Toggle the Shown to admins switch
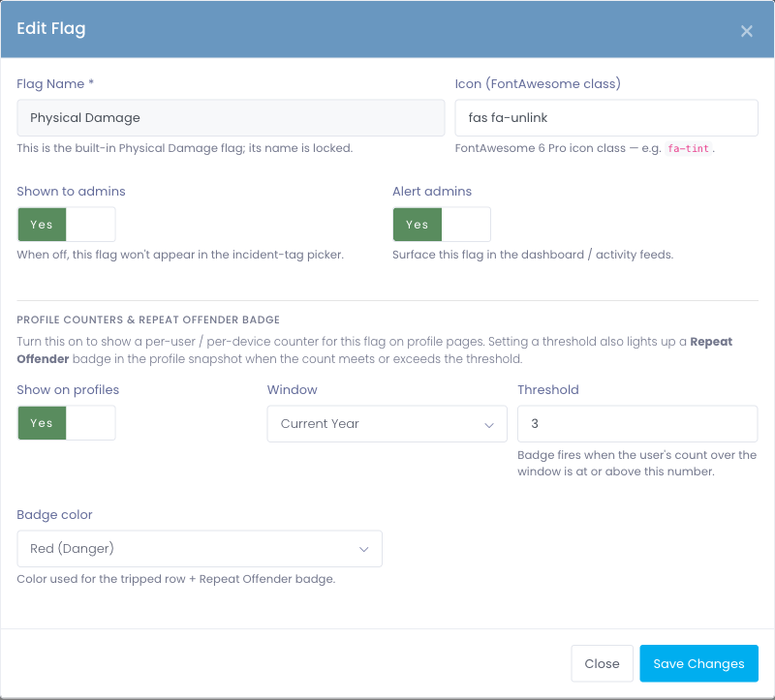 [66, 225]
